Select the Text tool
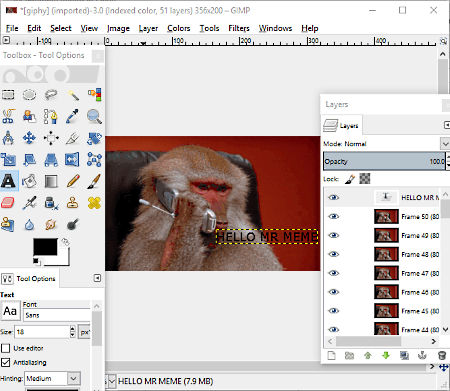Image resolution: width=450 pixels, height=391 pixels. 9,181
